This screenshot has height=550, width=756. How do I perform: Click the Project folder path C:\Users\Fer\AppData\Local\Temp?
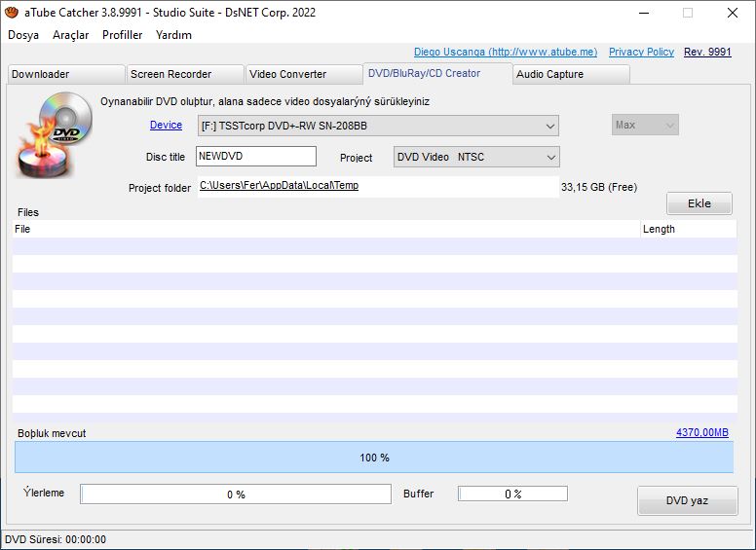click(279, 185)
